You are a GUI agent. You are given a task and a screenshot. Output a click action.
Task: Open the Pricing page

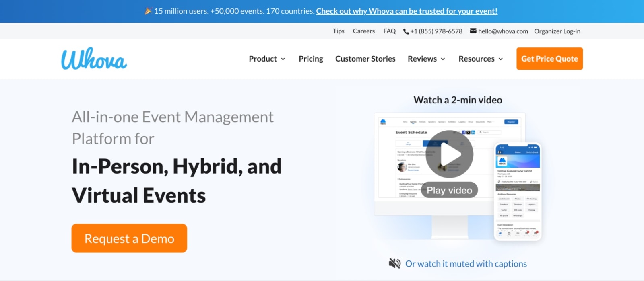(x=311, y=59)
